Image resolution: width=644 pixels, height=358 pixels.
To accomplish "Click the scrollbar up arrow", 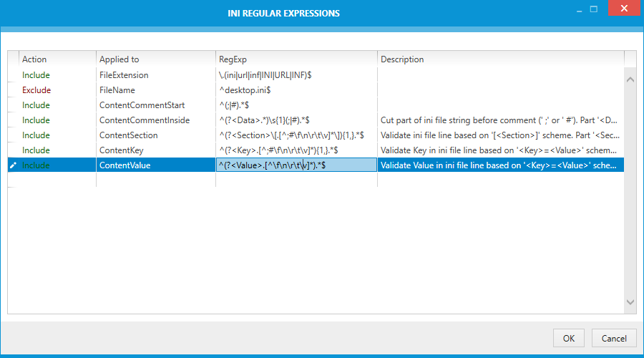I will pyautogui.click(x=630, y=79).
